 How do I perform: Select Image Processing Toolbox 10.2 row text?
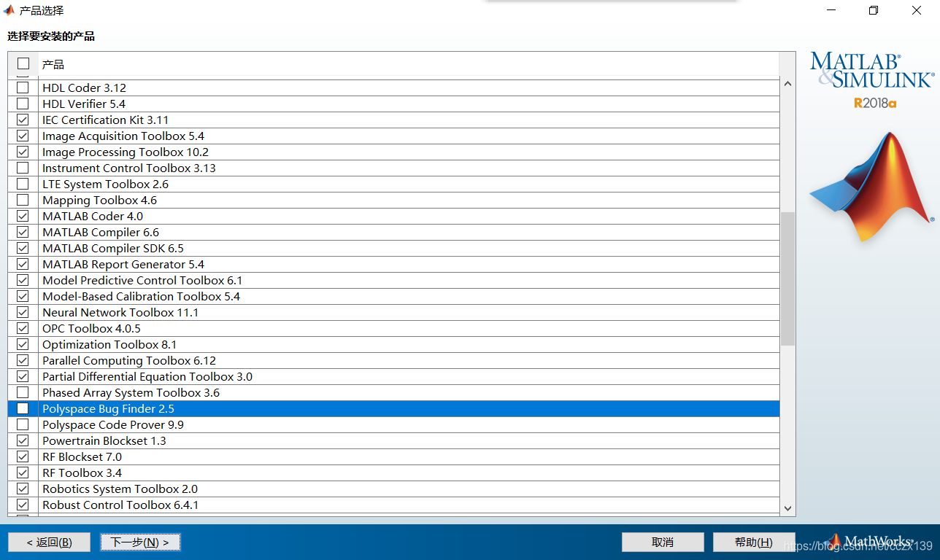(x=126, y=152)
